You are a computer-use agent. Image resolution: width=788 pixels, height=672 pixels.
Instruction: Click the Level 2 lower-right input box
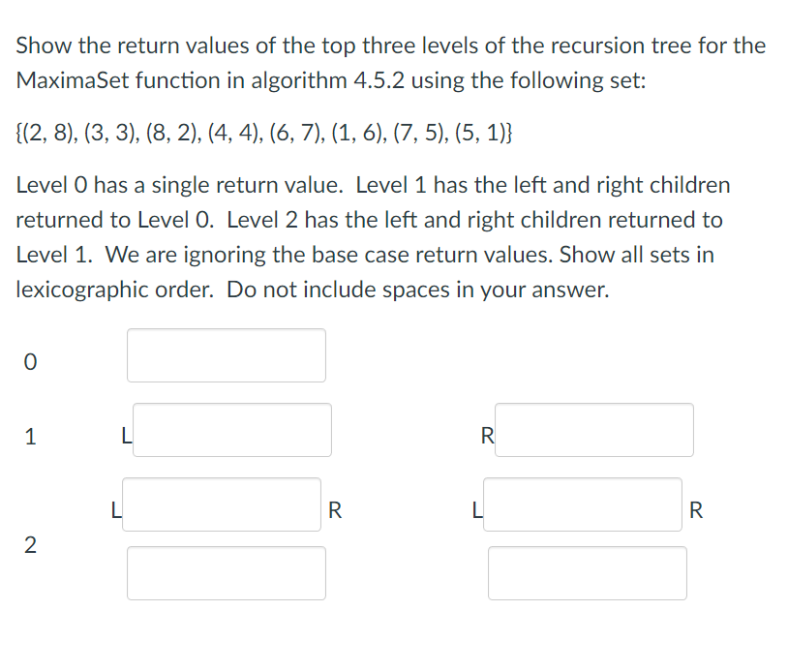click(588, 572)
